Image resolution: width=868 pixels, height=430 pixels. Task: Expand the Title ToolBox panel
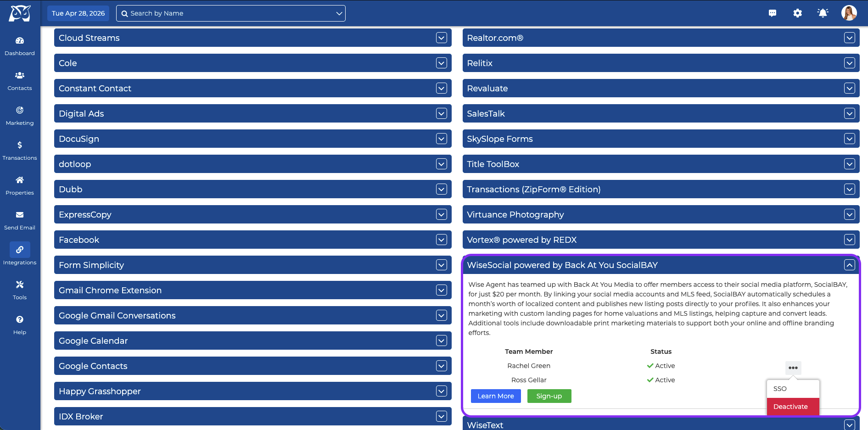point(850,164)
